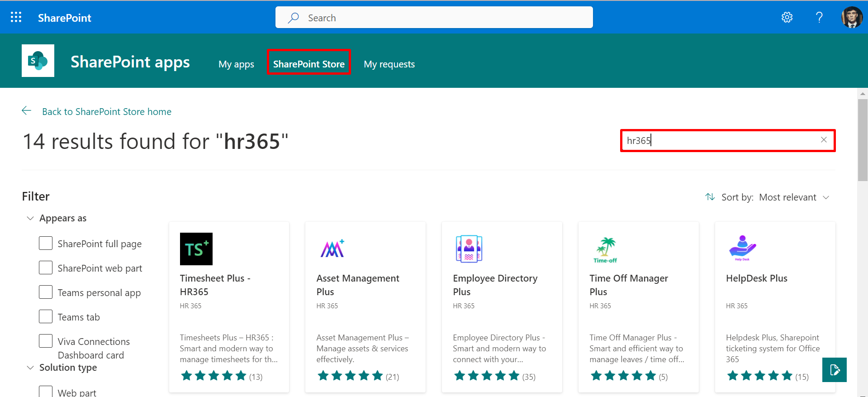Open the settings gear icon
Screen dimensions: 868x397
[787, 17]
